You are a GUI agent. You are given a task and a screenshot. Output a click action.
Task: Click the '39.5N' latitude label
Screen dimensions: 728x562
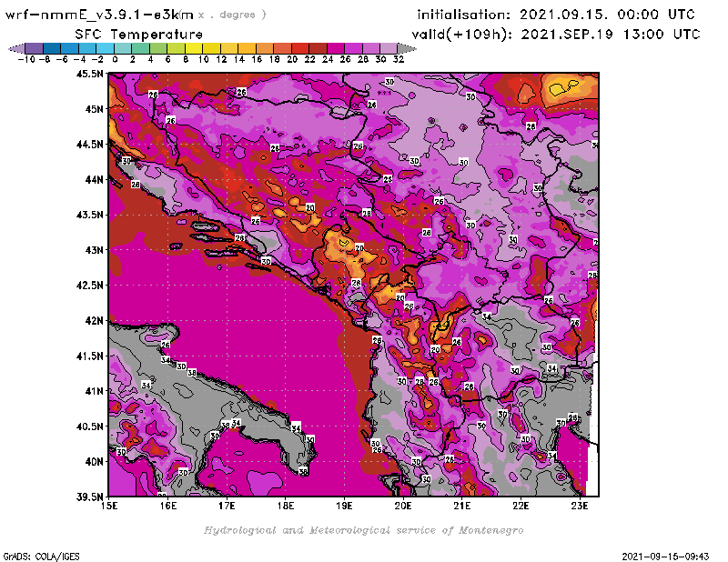point(90,497)
